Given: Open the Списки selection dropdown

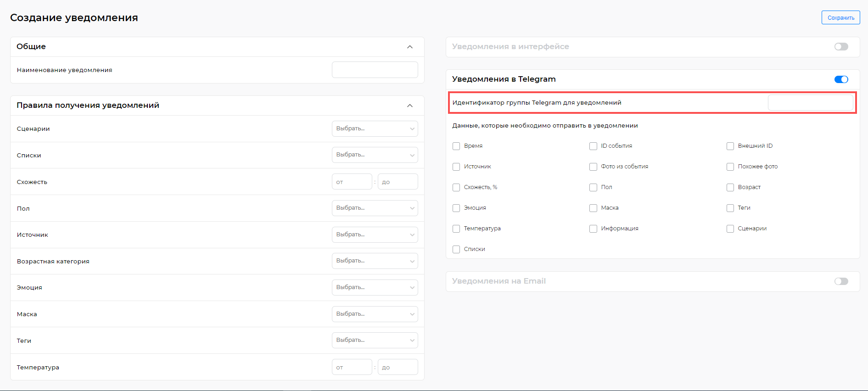Looking at the screenshot, I should [x=375, y=155].
